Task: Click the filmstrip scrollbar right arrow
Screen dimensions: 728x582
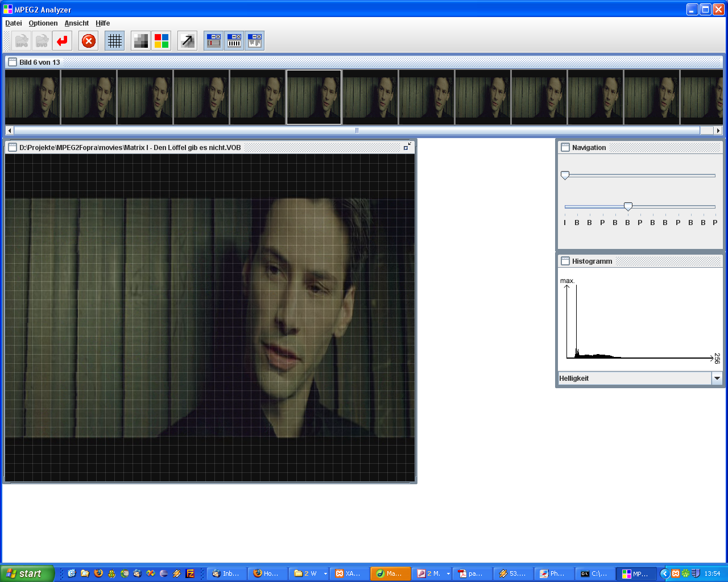Action: [x=718, y=131]
